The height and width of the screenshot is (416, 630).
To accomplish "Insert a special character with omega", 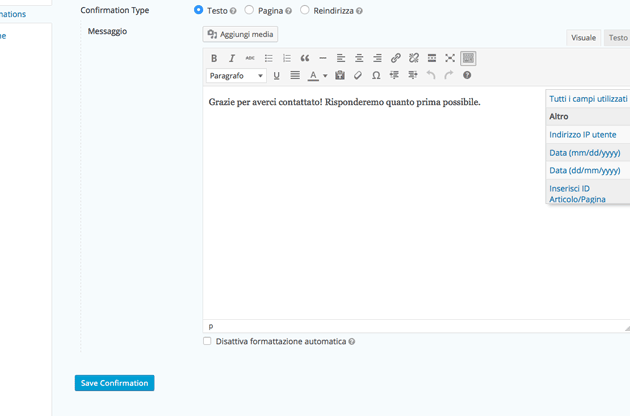I will tap(376, 76).
